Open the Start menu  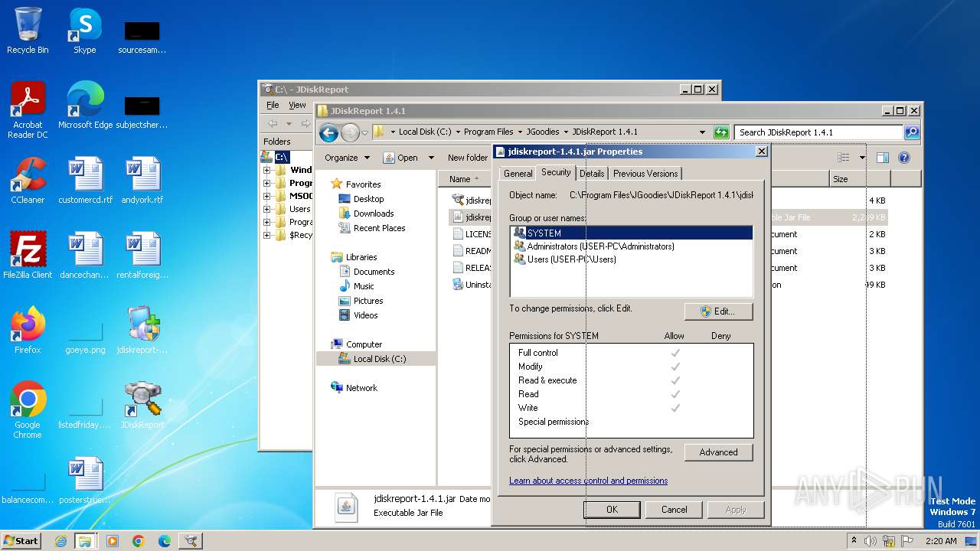pyautogui.click(x=21, y=541)
